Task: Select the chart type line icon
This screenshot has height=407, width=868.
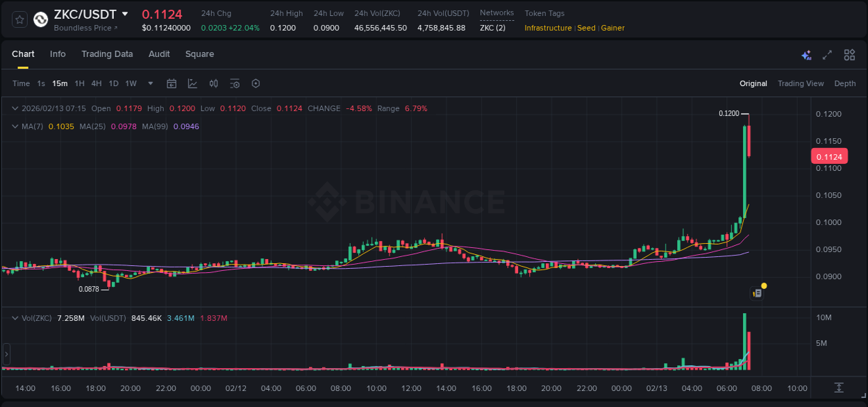Action: click(192, 83)
